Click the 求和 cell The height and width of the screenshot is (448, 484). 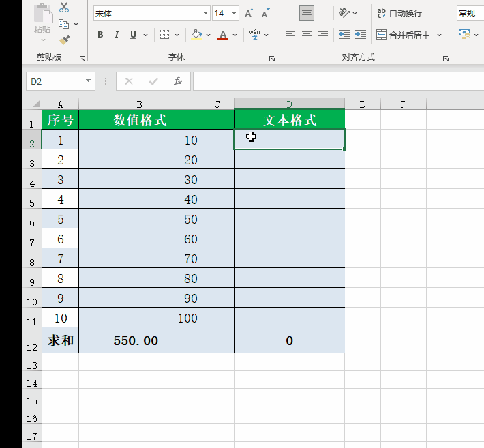coord(60,340)
